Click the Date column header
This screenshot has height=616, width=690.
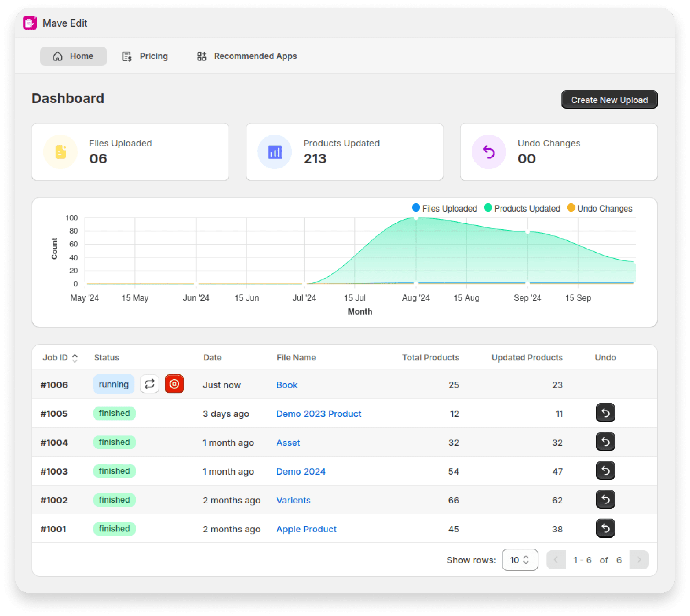pyautogui.click(x=212, y=357)
